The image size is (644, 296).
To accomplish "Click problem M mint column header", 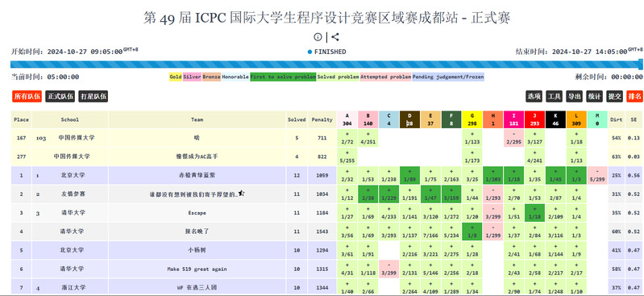I will [x=597, y=119].
